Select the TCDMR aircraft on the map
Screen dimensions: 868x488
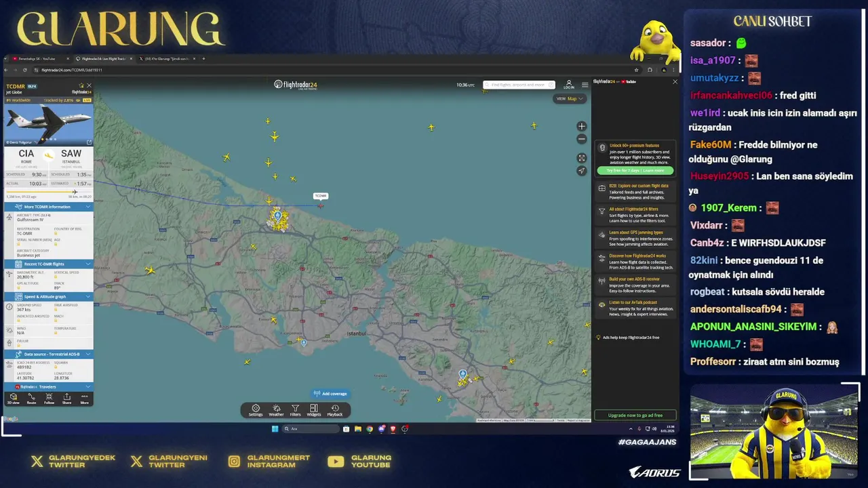click(320, 205)
